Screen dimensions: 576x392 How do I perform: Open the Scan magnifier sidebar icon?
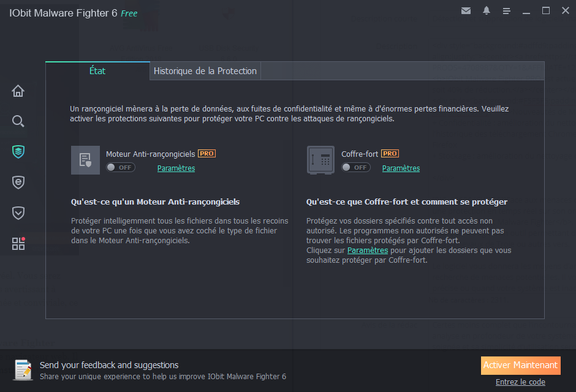(x=18, y=121)
